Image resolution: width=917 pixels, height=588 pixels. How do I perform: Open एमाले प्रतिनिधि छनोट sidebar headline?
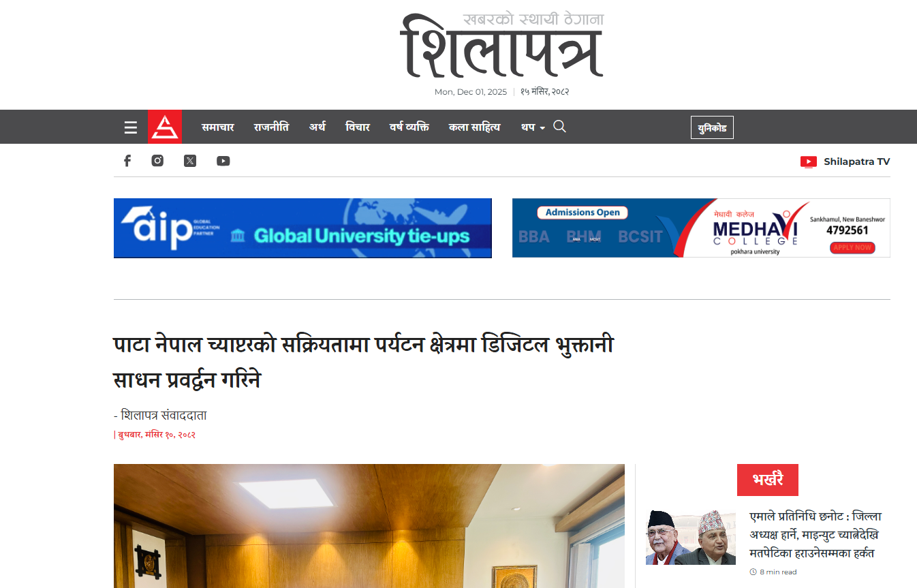(815, 535)
